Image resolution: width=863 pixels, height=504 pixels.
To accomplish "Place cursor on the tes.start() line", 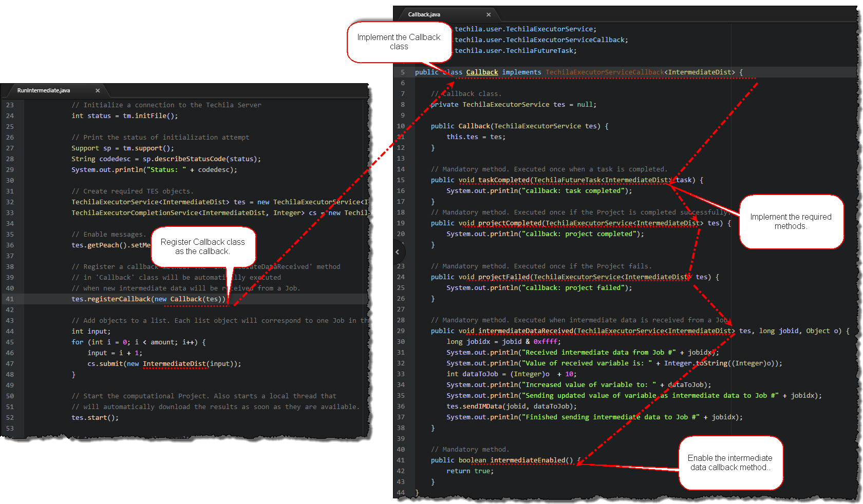I will [x=95, y=418].
